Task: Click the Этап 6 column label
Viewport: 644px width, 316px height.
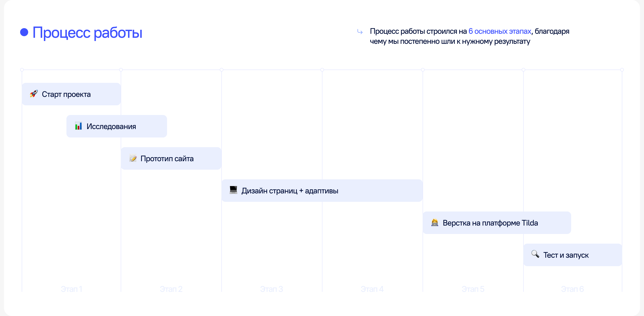Action: [572, 289]
